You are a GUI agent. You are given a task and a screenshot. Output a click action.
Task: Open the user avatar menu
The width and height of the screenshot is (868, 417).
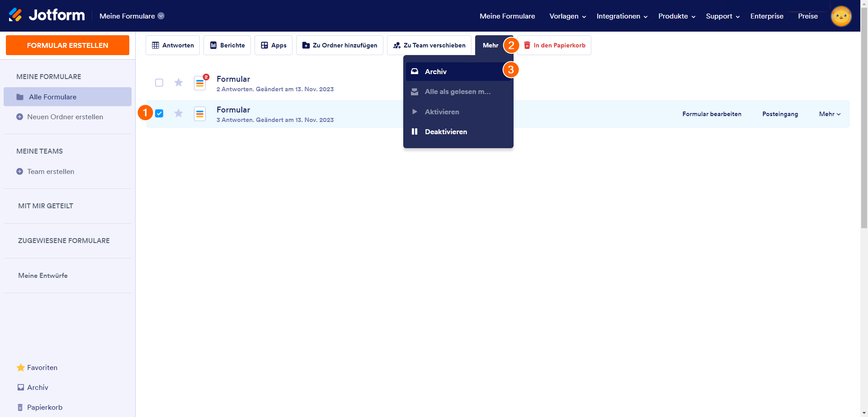tap(841, 16)
